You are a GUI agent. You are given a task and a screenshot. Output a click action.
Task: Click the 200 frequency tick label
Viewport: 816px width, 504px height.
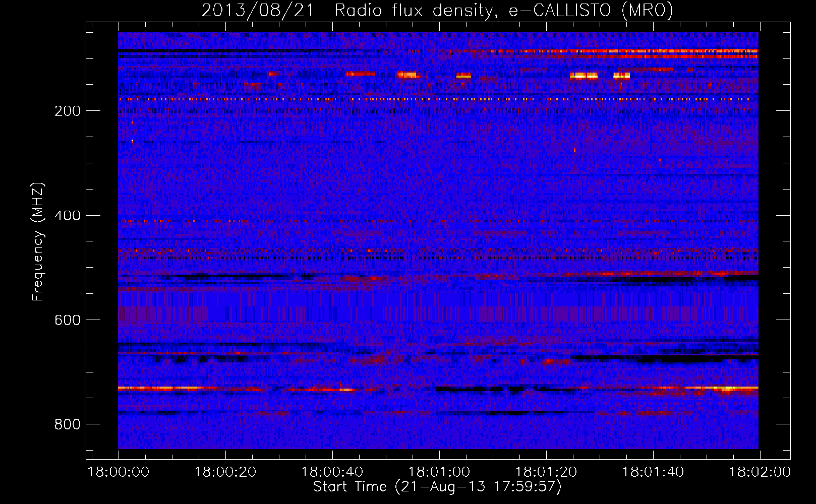coord(68,111)
